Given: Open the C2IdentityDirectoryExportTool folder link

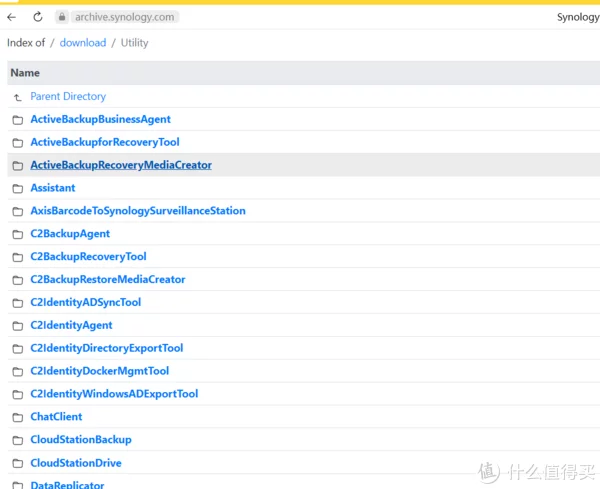Looking at the screenshot, I should (x=107, y=348).
